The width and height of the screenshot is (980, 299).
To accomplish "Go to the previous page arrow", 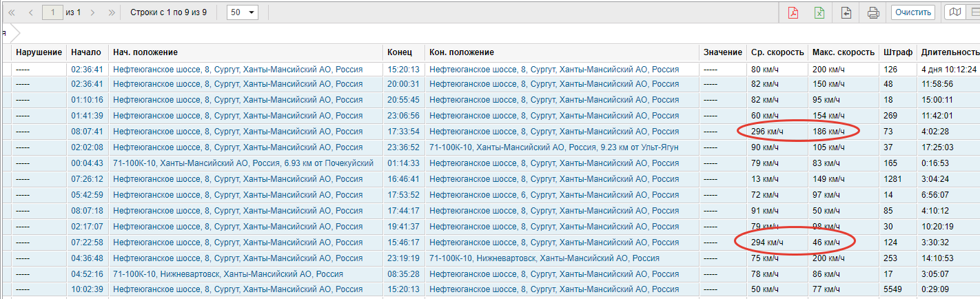I will [x=30, y=12].
